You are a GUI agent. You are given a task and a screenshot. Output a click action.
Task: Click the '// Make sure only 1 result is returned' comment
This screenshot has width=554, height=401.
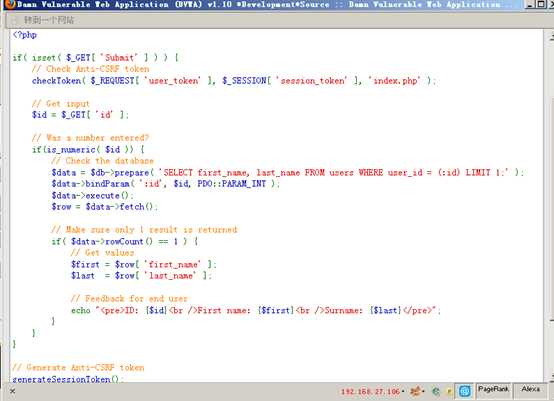click(144, 230)
